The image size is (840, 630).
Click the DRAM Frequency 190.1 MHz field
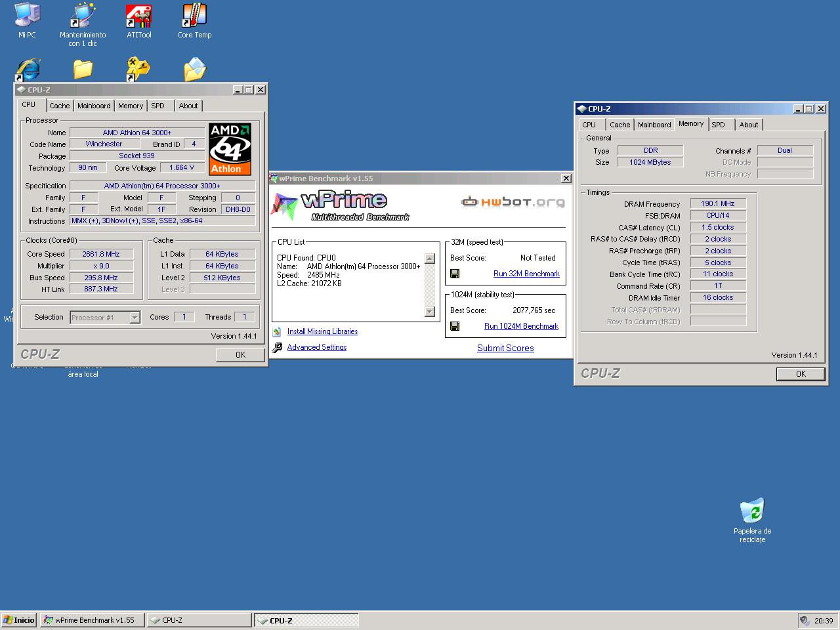coord(718,204)
